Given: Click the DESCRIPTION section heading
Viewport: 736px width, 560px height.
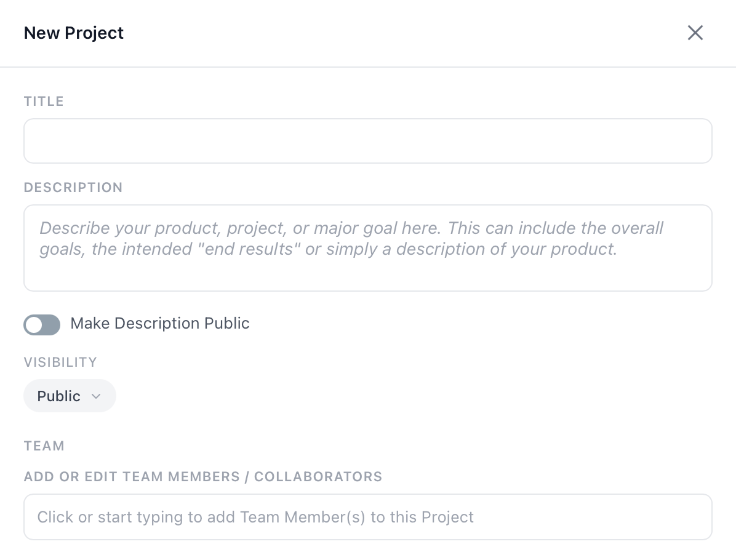Looking at the screenshot, I should [x=73, y=187].
